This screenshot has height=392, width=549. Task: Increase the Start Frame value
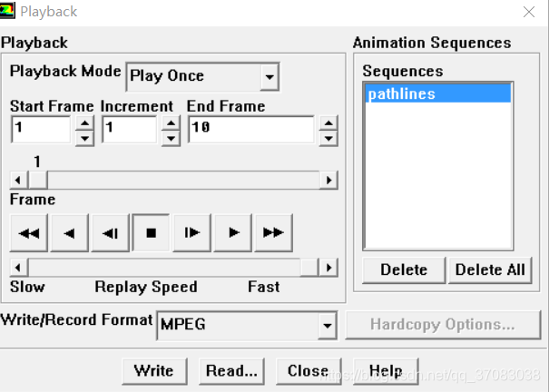coord(84,123)
